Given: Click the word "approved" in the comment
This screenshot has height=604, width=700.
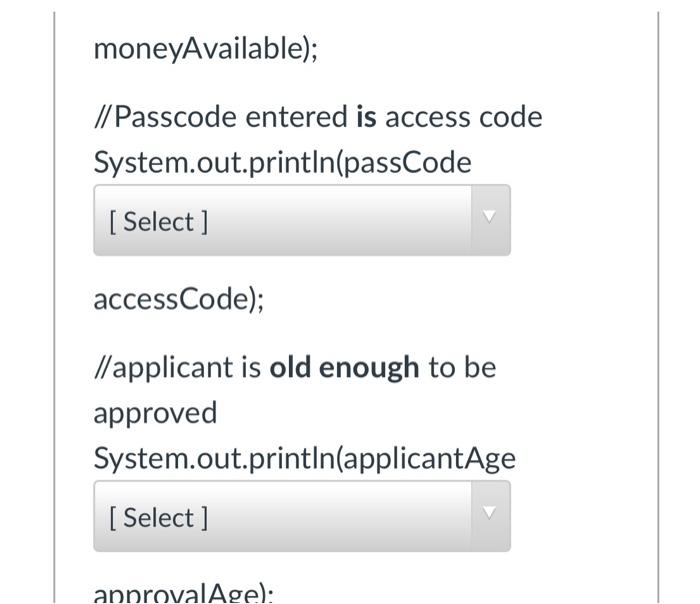Looking at the screenshot, I should point(155,412).
